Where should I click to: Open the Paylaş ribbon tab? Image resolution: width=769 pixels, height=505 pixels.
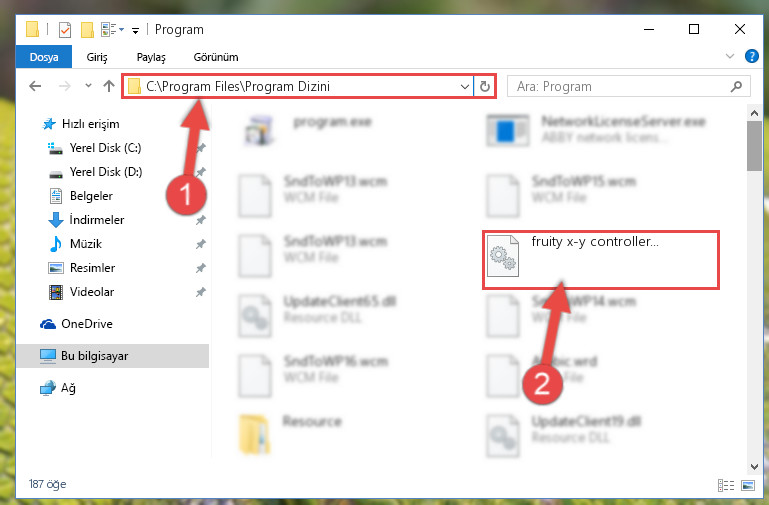click(x=151, y=57)
